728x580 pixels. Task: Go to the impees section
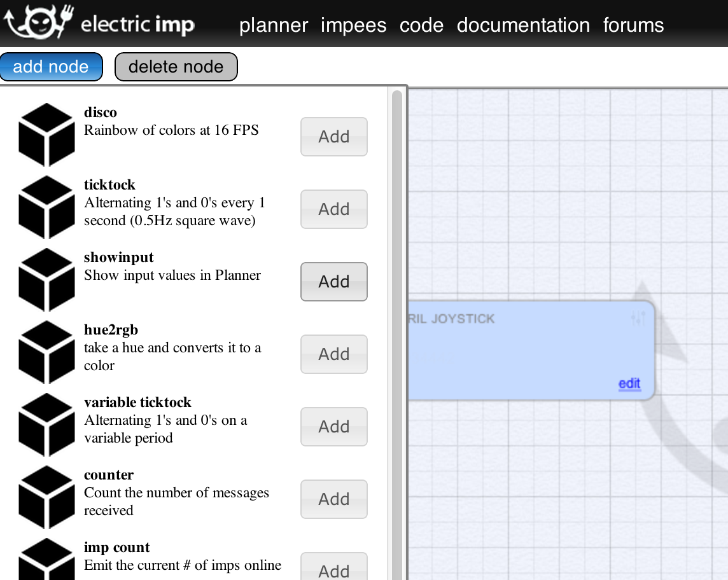point(354,25)
